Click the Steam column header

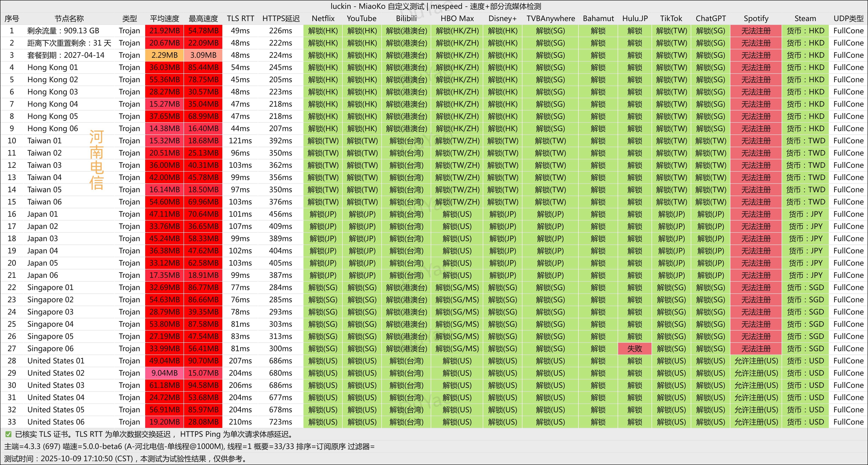[x=805, y=19]
